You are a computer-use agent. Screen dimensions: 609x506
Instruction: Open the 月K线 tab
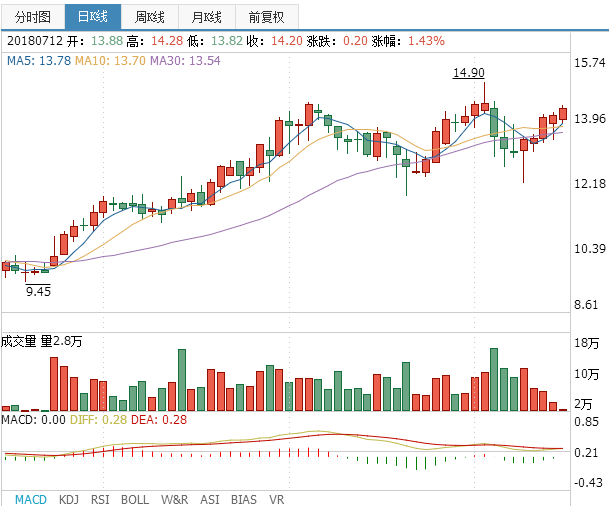coord(207,17)
